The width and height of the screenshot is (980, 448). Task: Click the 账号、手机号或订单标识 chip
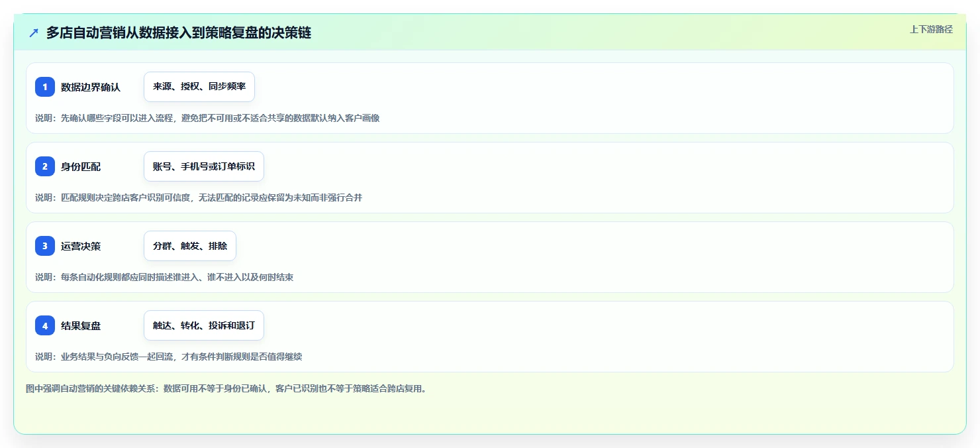204,166
